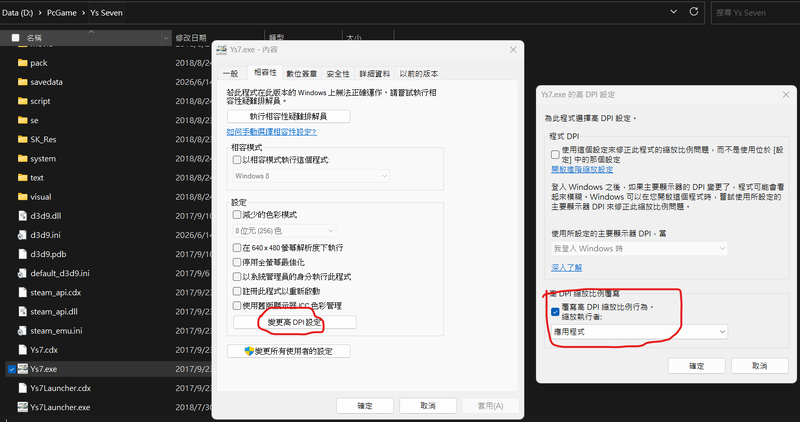This screenshot has height=422, width=800.
Task: Open the Windows 8 compatibility mode dropdown
Action: 311,176
